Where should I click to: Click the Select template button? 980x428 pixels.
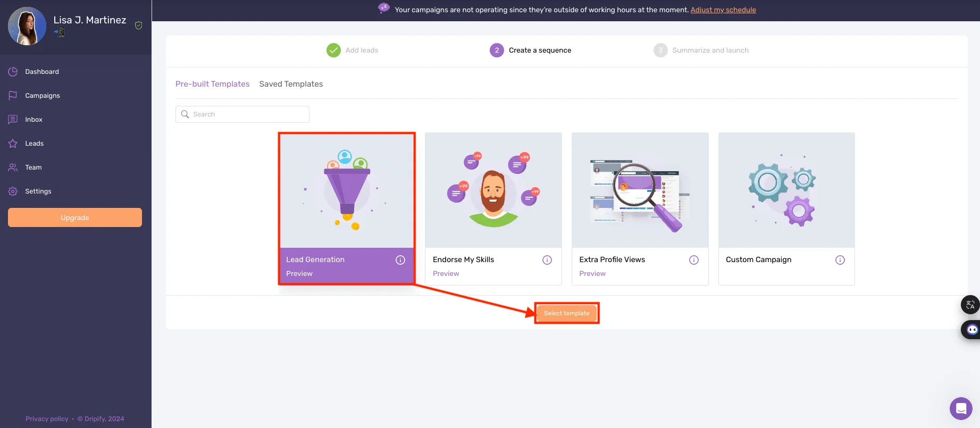coord(567,313)
